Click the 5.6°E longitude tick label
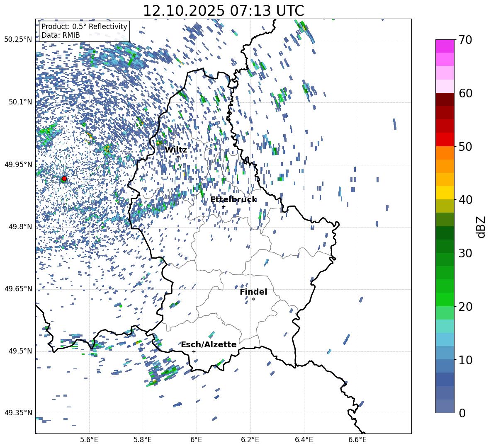This screenshot has width=491, height=448. tap(89, 440)
